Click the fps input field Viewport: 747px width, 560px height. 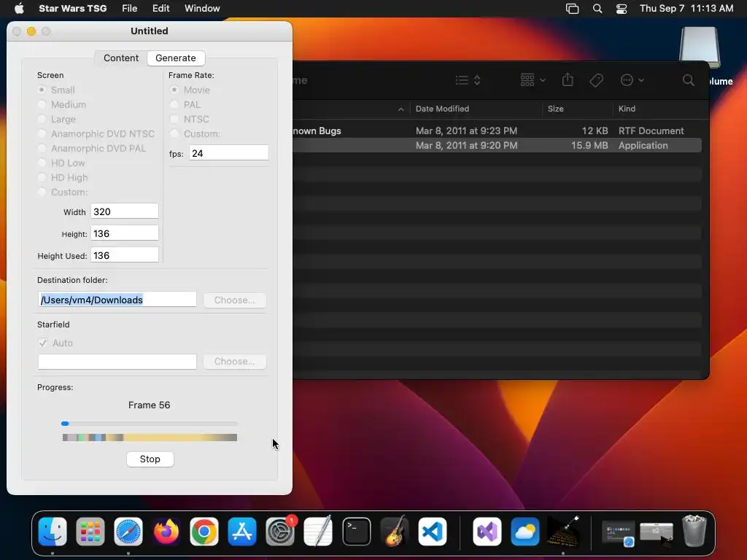point(229,153)
